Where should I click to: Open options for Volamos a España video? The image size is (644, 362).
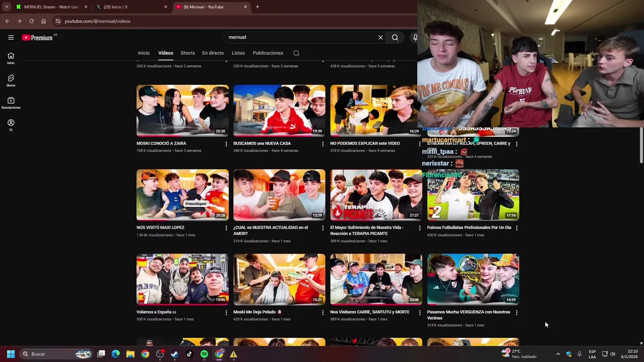(x=226, y=312)
